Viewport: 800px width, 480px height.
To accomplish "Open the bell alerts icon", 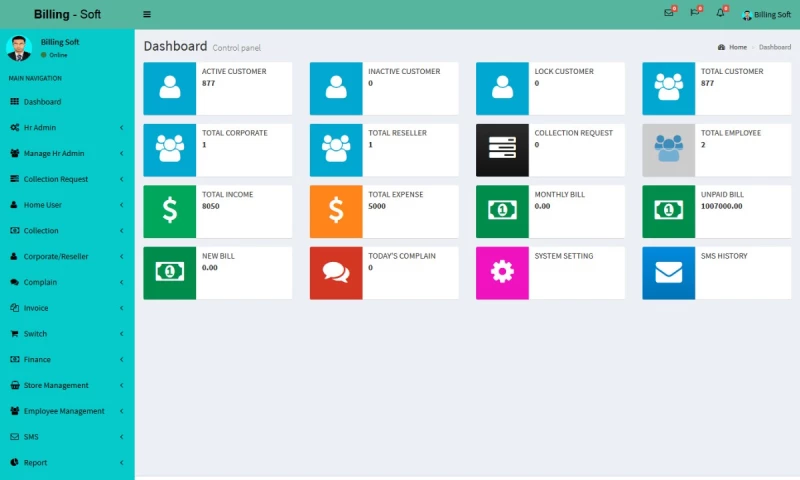I will [x=720, y=13].
